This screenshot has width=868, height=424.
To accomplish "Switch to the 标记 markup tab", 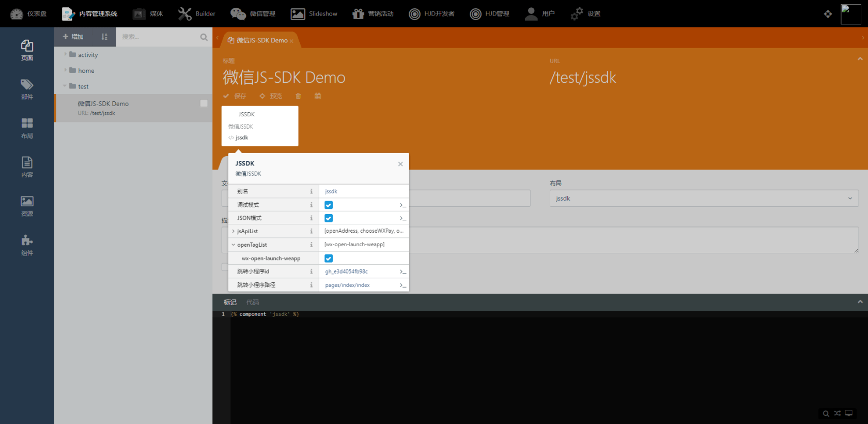I will [230, 302].
